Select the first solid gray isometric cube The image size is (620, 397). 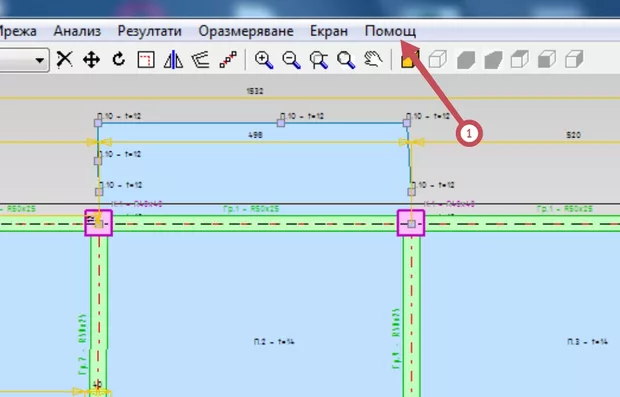pyautogui.click(x=465, y=60)
